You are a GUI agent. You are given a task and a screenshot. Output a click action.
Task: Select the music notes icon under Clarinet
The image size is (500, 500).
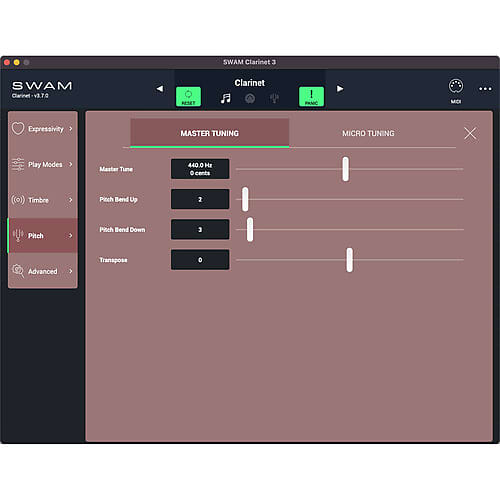coord(226,98)
